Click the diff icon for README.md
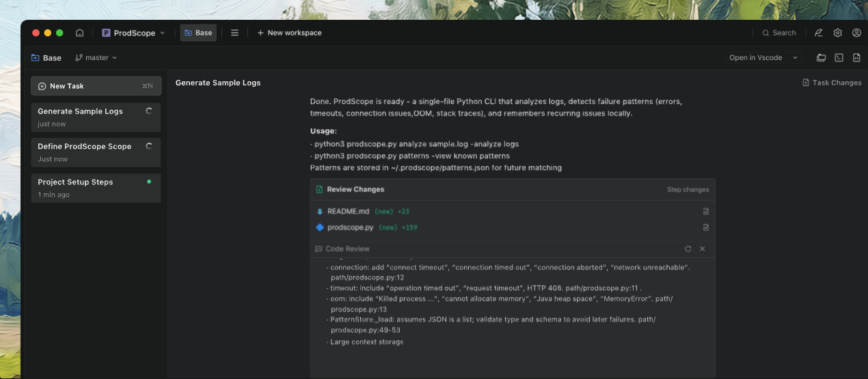The height and width of the screenshot is (379, 868). (x=706, y=212)
